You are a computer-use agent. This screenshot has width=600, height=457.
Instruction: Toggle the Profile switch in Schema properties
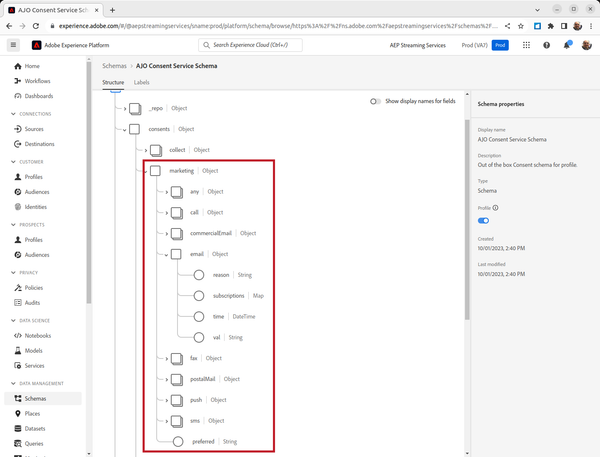(x=483, y=220)
